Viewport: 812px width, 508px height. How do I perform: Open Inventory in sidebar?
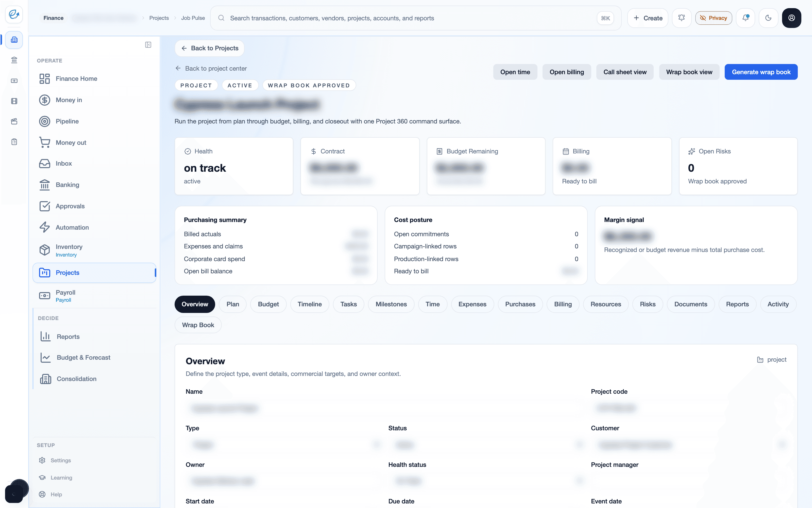click(94, 250)
